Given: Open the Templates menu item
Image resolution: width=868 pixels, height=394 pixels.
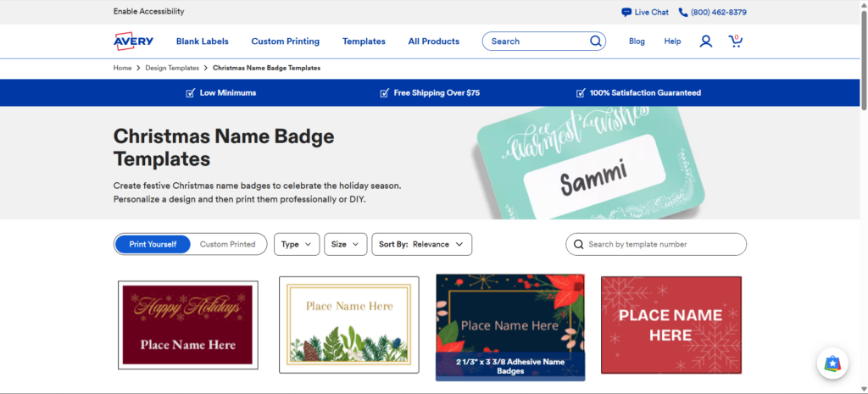Looking at the screenshot, I should point(364,42).
